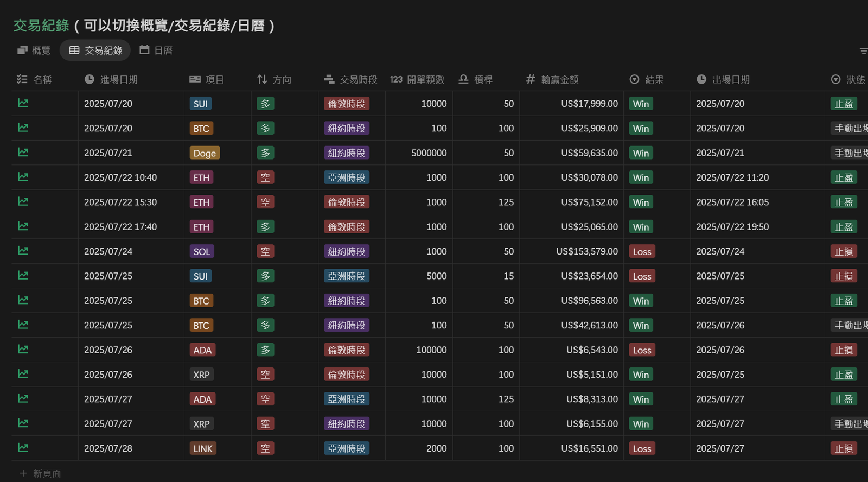Click the Doge tag in 項目 column
The width and height of the screenshot is (868, 482).
pos(205,153)
